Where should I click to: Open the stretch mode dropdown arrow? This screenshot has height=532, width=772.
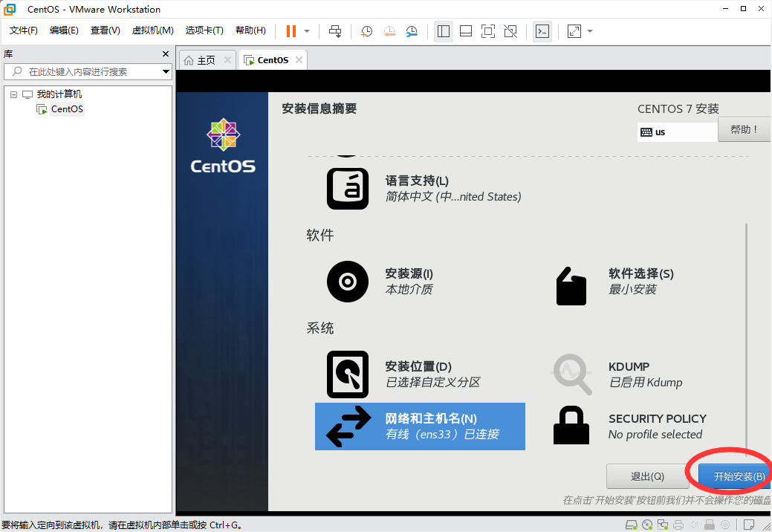(590, 31)
